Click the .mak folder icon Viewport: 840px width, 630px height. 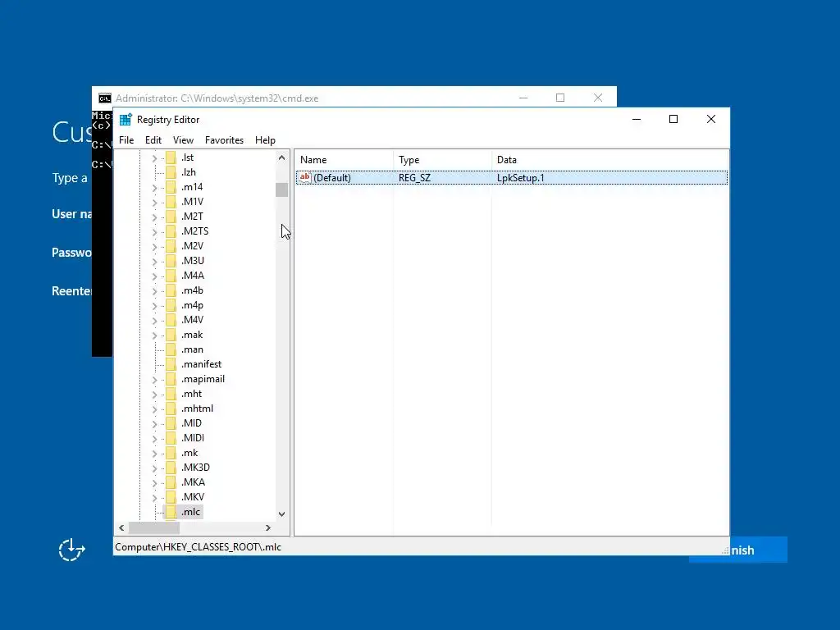tap(171, 335)
